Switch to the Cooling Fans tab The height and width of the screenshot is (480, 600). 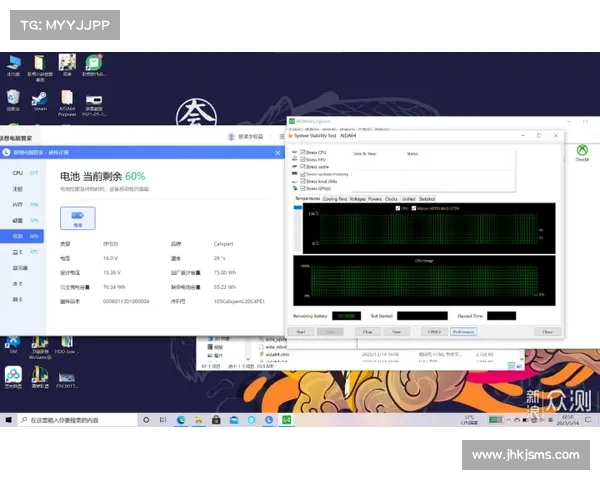(x=334, y=199)
